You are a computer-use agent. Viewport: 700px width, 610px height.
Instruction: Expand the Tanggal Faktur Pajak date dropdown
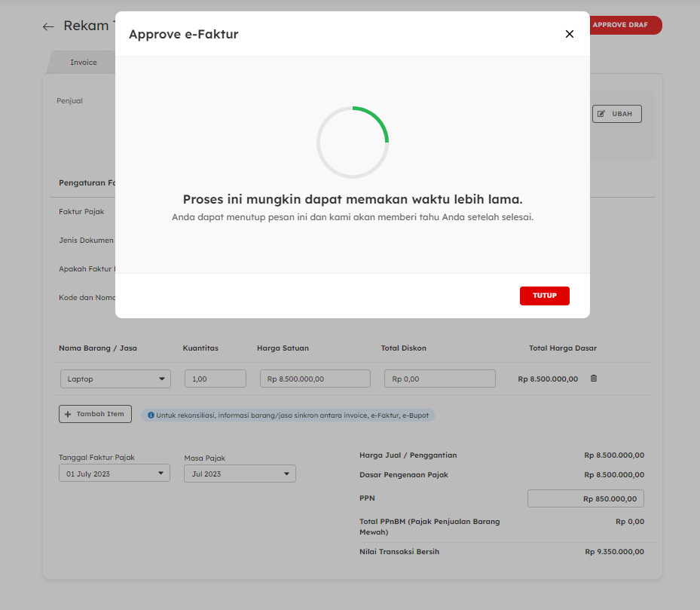tap(115, 474)
